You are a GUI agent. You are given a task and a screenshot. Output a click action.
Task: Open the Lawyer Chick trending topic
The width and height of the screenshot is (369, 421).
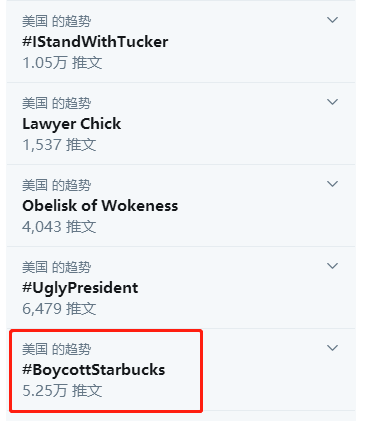click(x=71, y=124)
